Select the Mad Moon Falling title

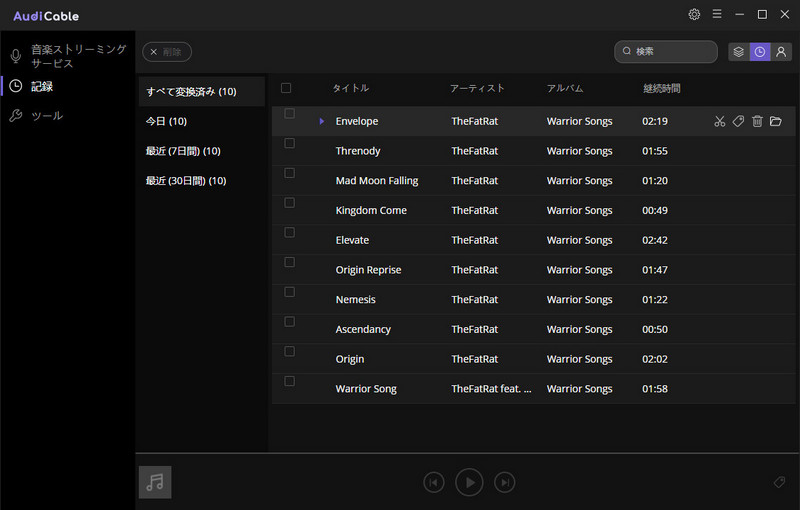point(377,181)
